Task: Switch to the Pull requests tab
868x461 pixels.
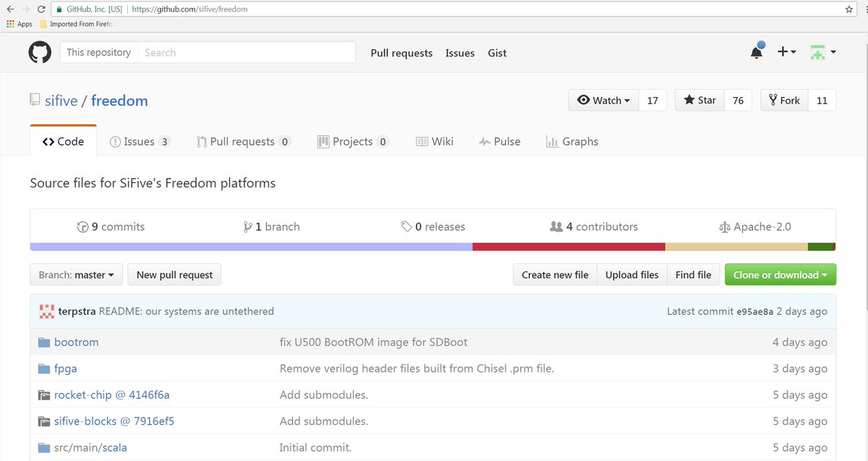Action: coord(244,142)
